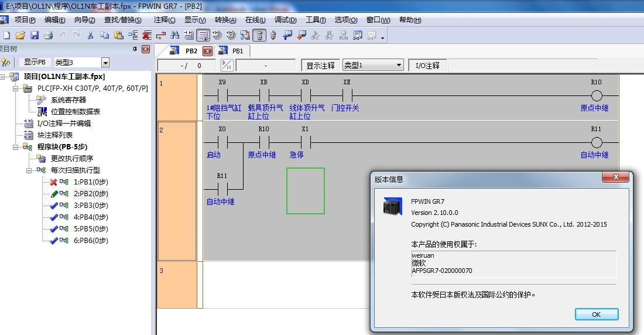Close the project tree panel
This screenshot has height=335, width=644.
[x=146, y=49]
